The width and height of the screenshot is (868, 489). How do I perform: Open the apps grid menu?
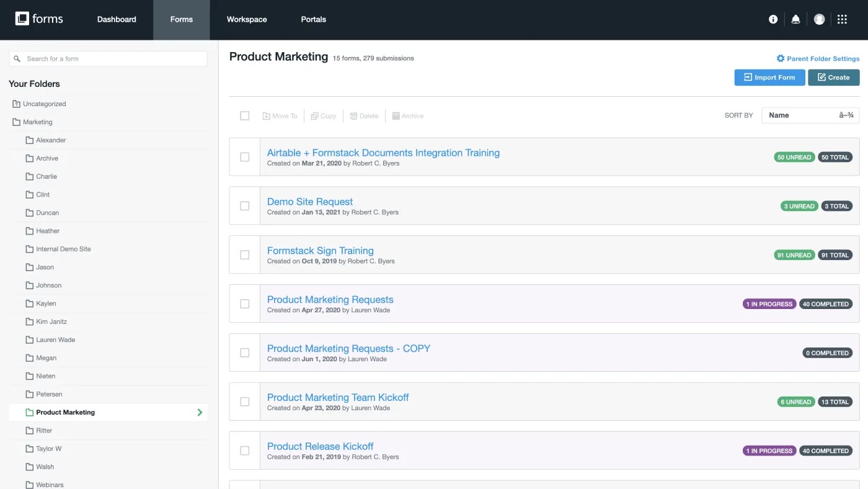841,19
